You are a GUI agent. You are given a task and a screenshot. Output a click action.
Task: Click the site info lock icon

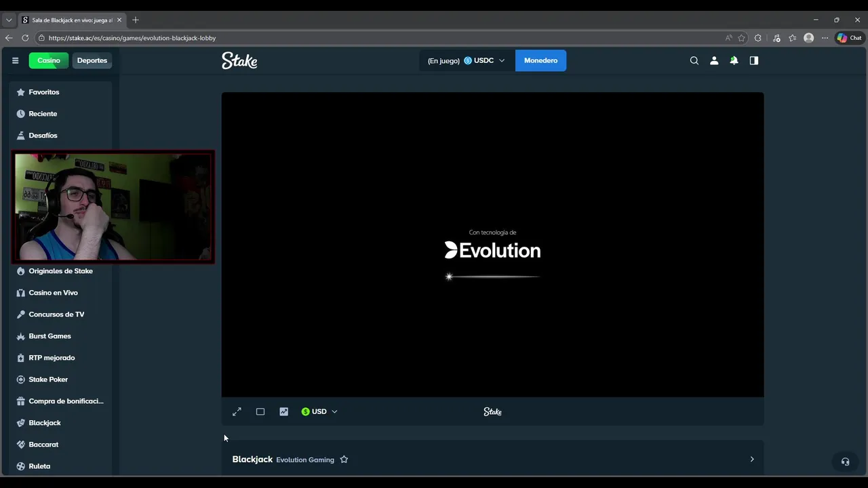pyautogui.click(x=41, y=38)
